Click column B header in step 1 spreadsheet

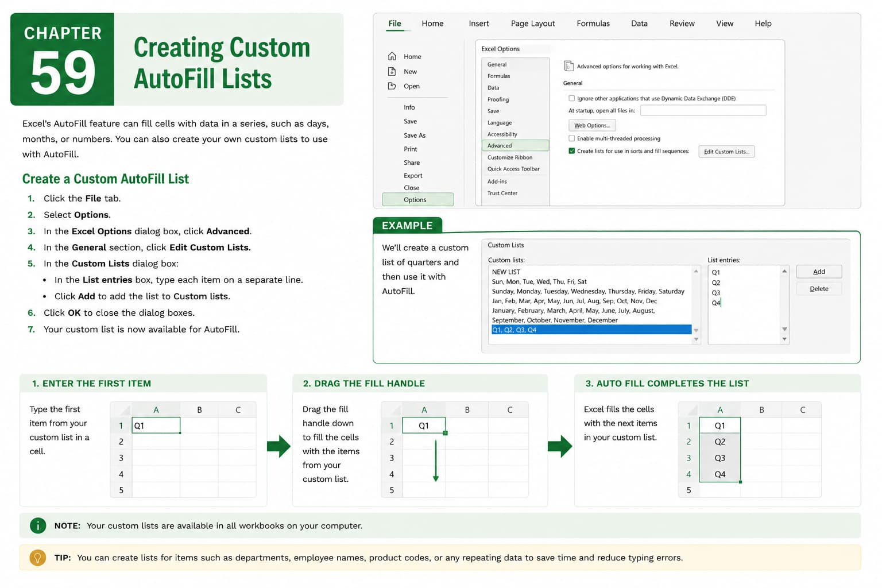point(199,410)
